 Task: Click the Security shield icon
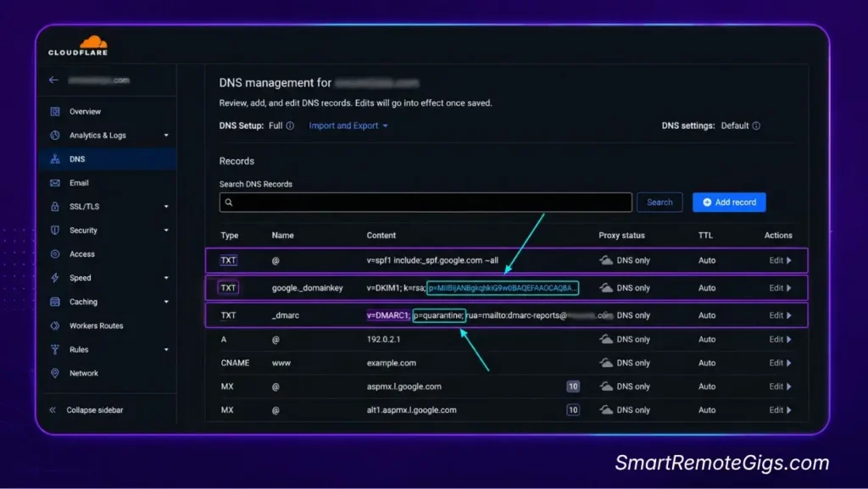[55, 231]
